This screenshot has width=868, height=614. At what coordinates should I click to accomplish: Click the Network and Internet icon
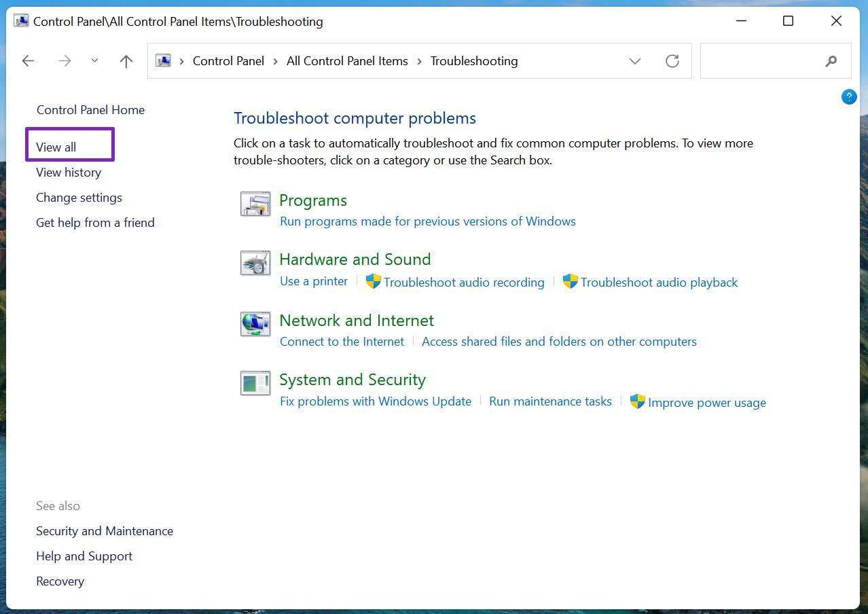pos(255,324)
